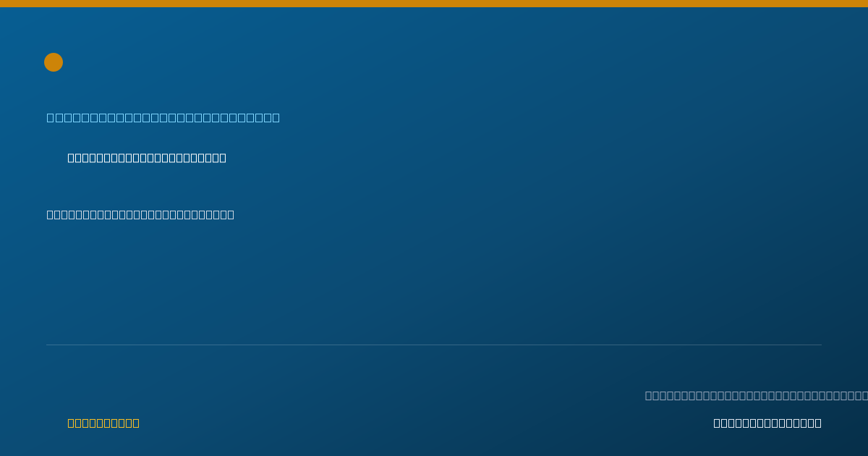Click the last glyph of the mid-left white line

[231, 214]
